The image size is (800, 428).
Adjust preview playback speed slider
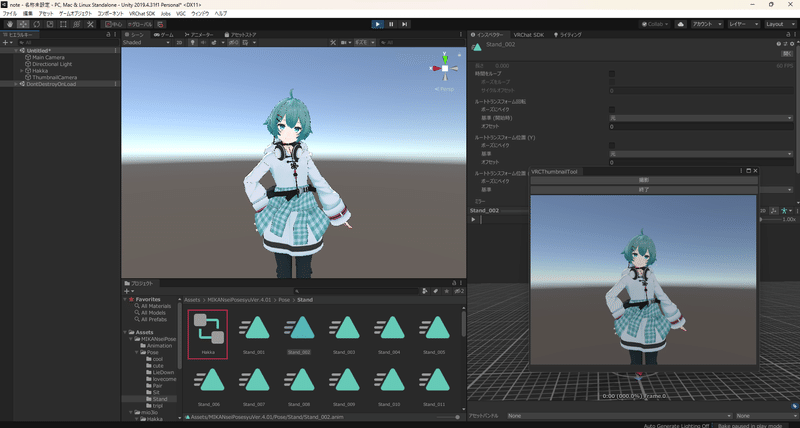[x=771, y=219]
